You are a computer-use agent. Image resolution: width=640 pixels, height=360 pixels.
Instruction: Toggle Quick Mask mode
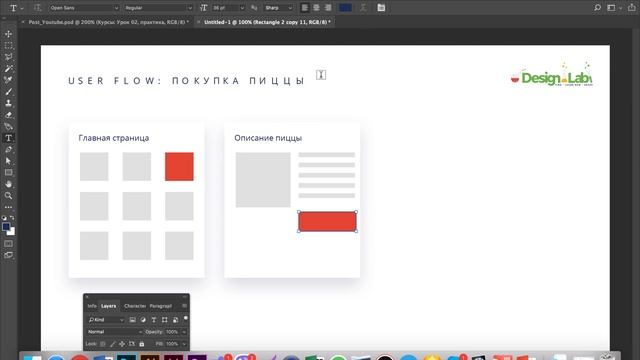click(8, 244)
